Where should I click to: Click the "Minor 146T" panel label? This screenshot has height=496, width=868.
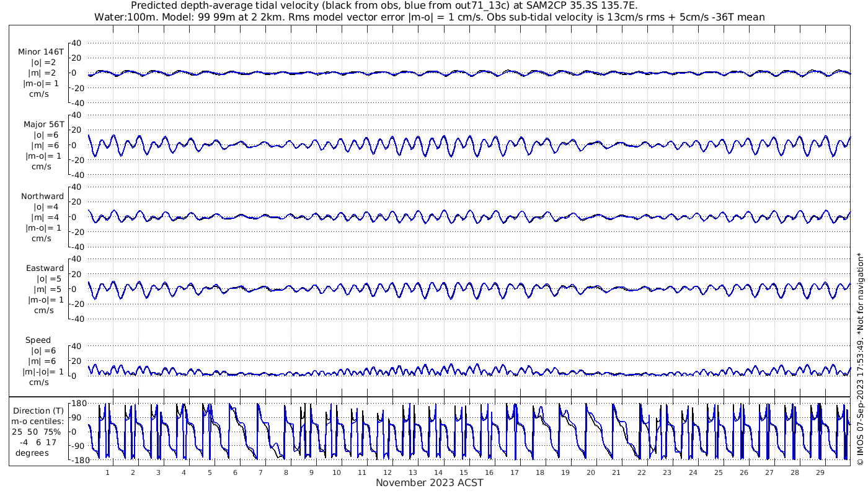pyautogui.click(x=41, y=52)
